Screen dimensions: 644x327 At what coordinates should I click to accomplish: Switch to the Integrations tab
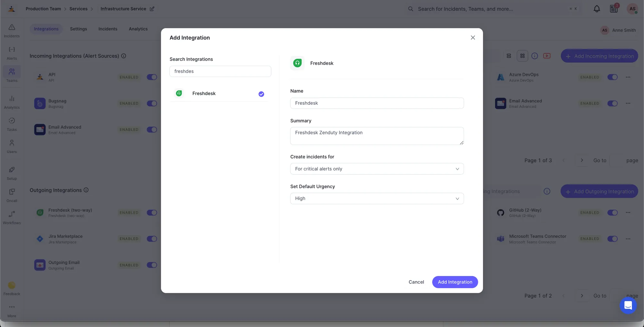point(46,29)
